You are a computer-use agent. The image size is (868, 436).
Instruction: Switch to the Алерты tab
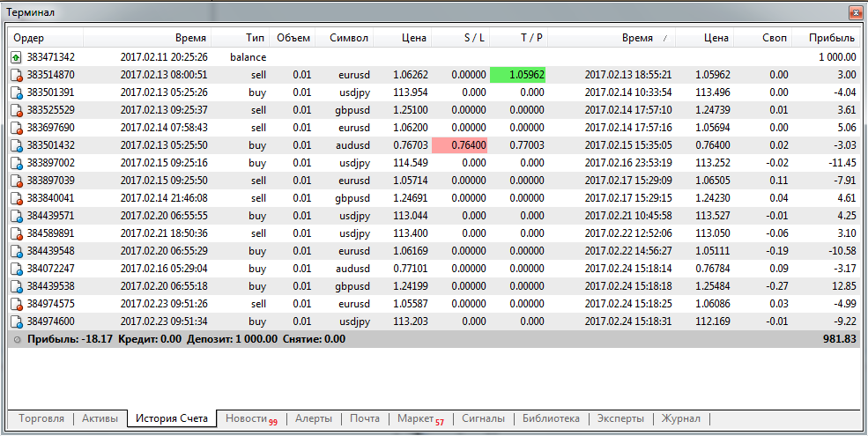(x=314, y=419)
